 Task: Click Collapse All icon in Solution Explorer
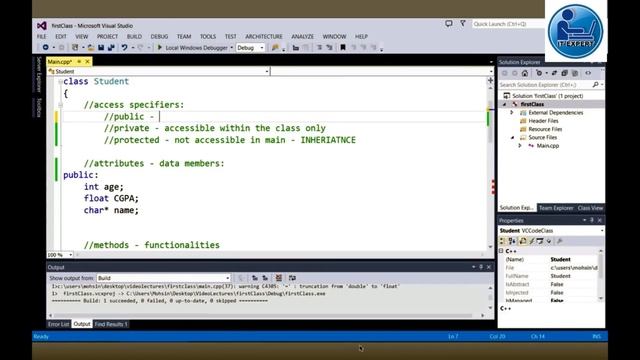point(564,73)
